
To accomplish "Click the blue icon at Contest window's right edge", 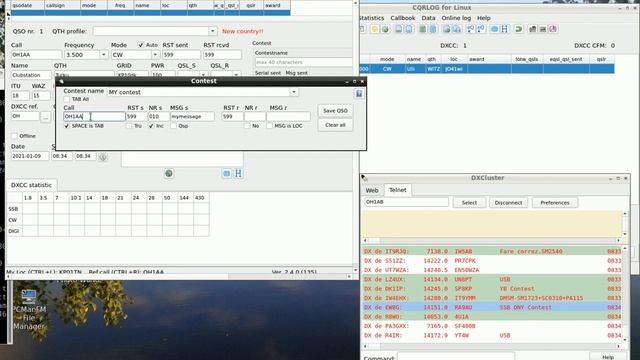I will point(359,94).
